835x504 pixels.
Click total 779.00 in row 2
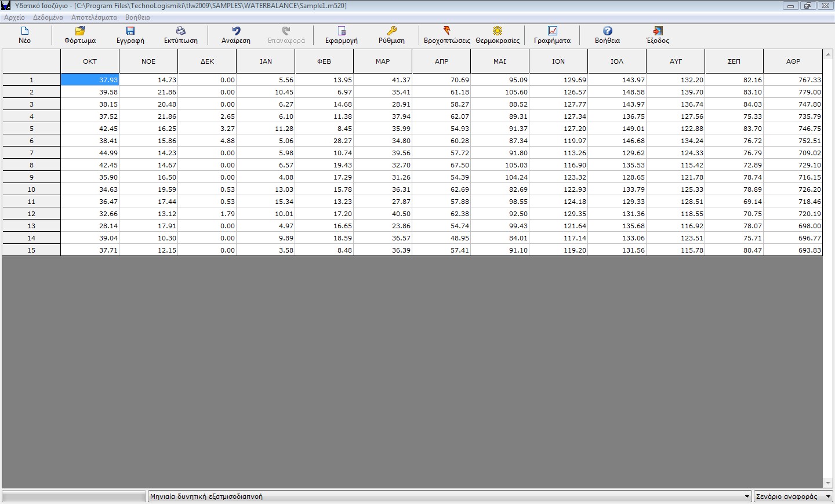pyautogui.click(x=793, y=92)
